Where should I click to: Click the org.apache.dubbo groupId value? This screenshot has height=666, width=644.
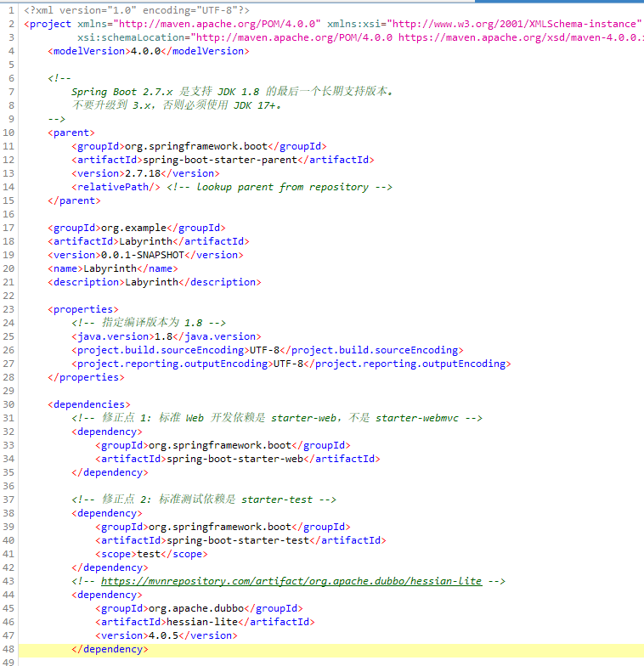coord(196,608)
